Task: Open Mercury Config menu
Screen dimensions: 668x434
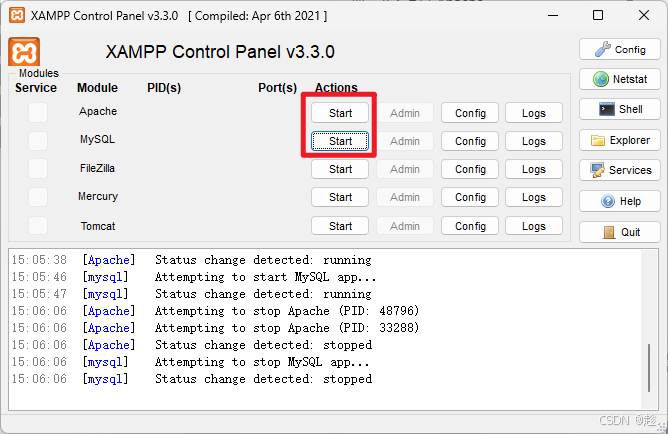Action: click(470, 197)
